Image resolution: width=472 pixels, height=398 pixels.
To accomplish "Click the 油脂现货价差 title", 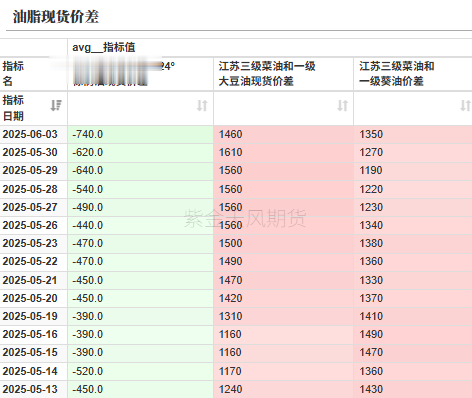I will click(56, 17).
